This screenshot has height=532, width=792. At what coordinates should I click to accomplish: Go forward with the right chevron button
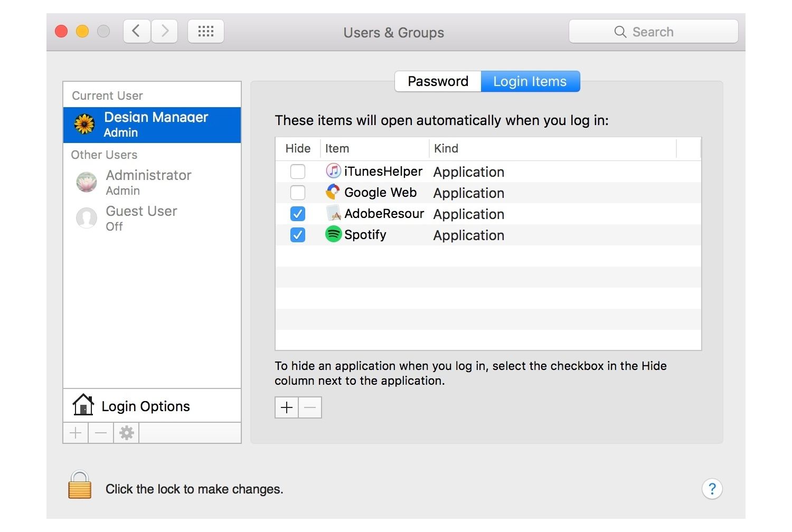[165, 32]
